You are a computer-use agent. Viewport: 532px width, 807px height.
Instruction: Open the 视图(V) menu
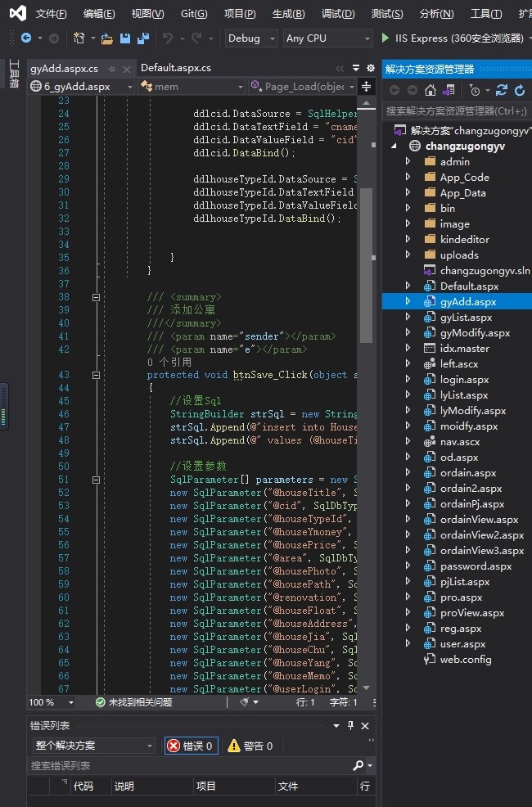click(x=147, y=13)
